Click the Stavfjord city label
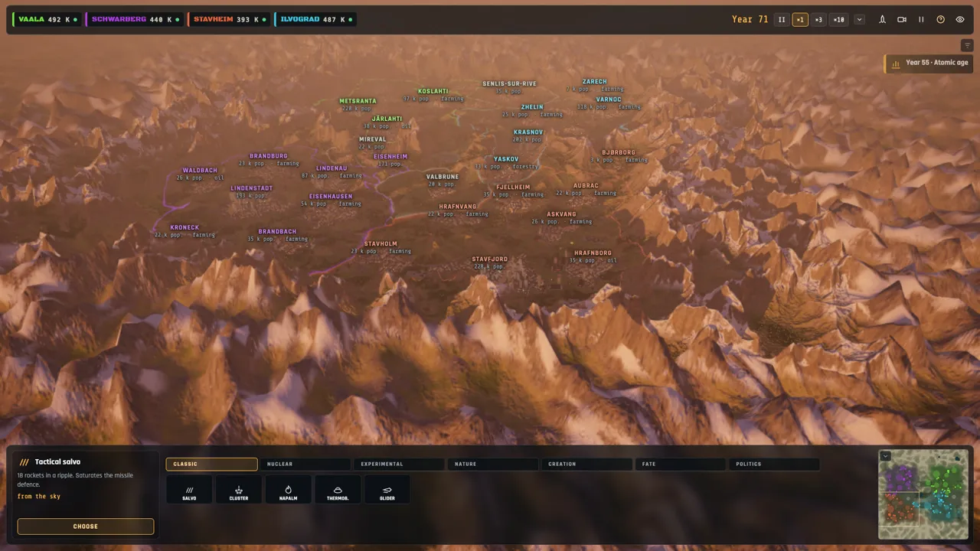 tap(489, 259)
